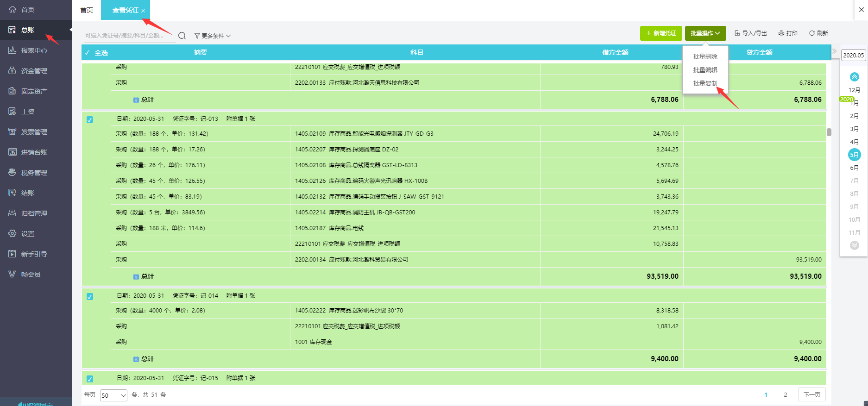
Task: Open 新手引导 in the sidebar
Action: 36,254
